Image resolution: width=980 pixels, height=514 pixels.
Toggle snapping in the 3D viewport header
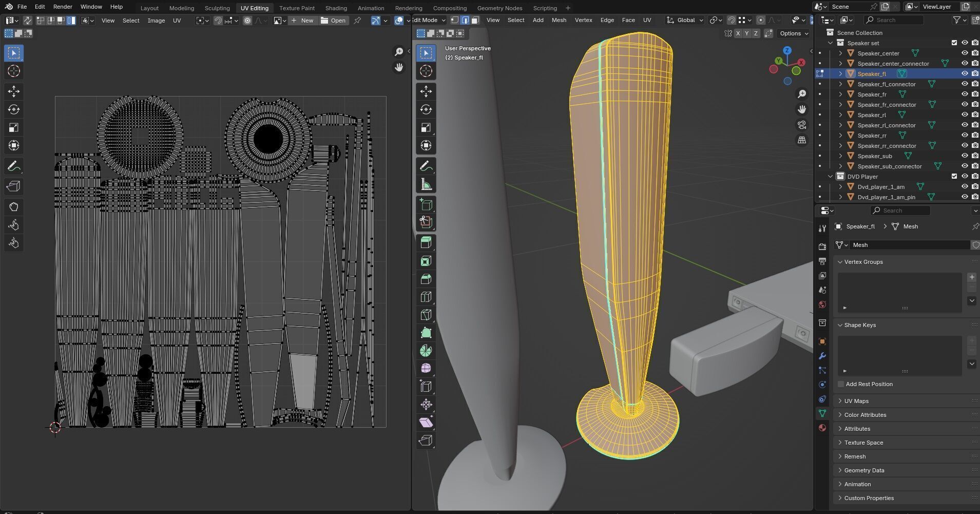tap(731, 20)
